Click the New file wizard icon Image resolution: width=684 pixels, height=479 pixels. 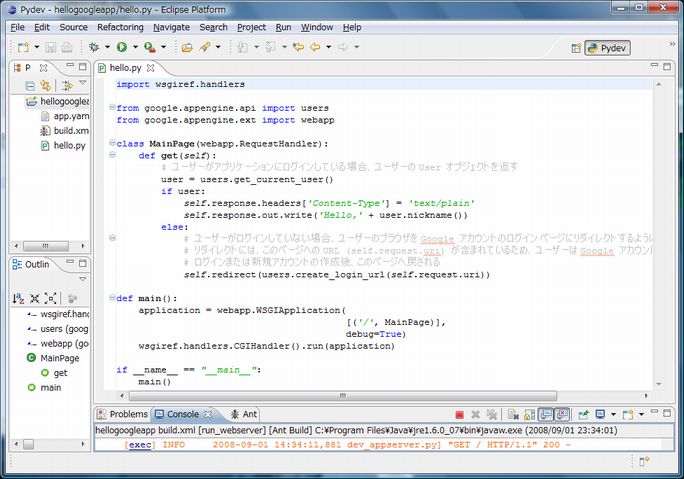coord(22,47)
